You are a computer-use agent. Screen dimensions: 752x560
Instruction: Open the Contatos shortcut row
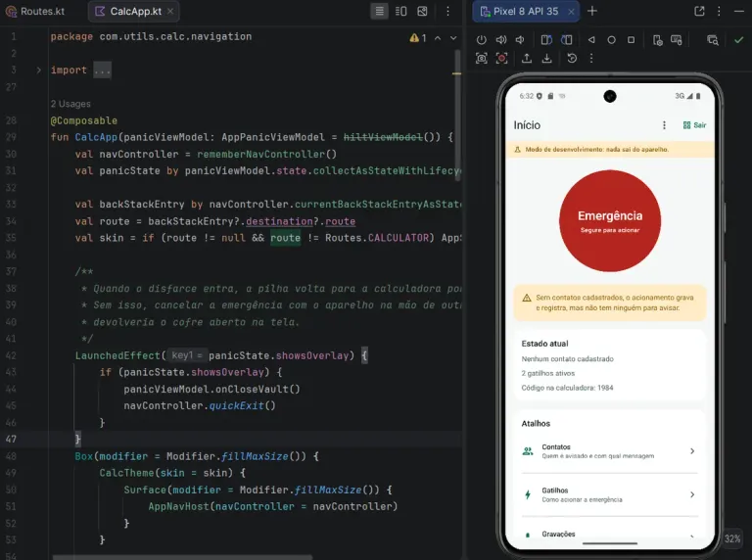coord(610,451)
